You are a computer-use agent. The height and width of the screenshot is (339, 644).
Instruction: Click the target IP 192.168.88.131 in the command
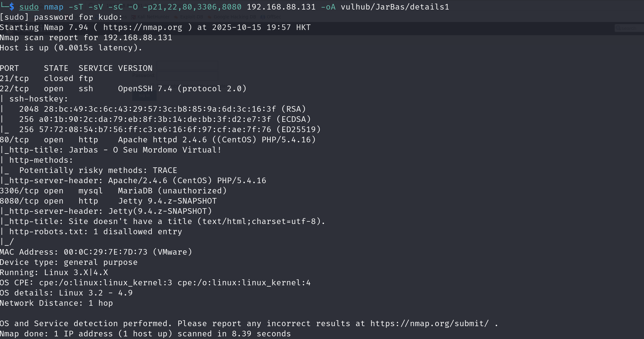tap(281, 7)
